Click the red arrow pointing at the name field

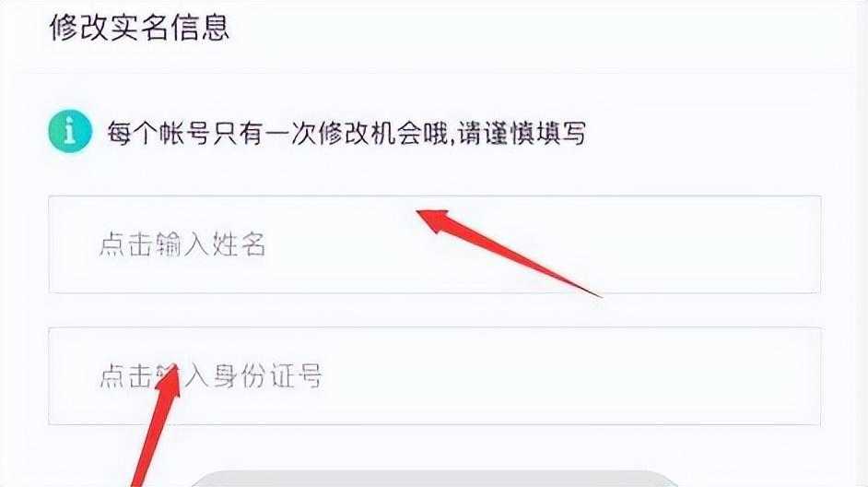pos(509,254)
